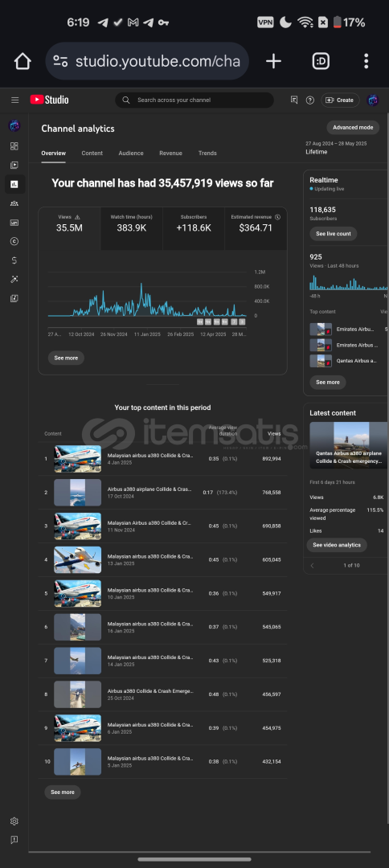The height and width of the screenshot is (868, 389).
Task: Open the Dashboard icon in the sidebar
Action: pyautogui.click(x=14, y=146)
